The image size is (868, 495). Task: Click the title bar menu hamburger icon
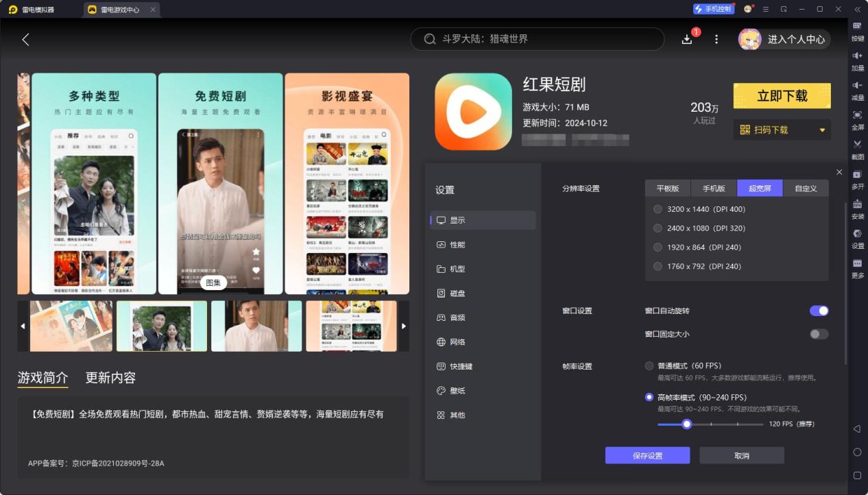(x=766, y=9)
